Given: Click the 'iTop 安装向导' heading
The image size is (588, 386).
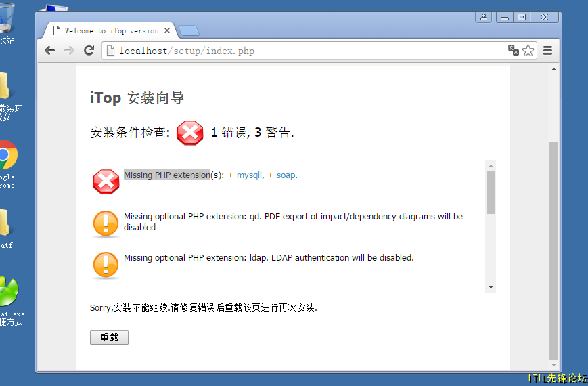Looking at the screenshot, I should pos(137,98).
